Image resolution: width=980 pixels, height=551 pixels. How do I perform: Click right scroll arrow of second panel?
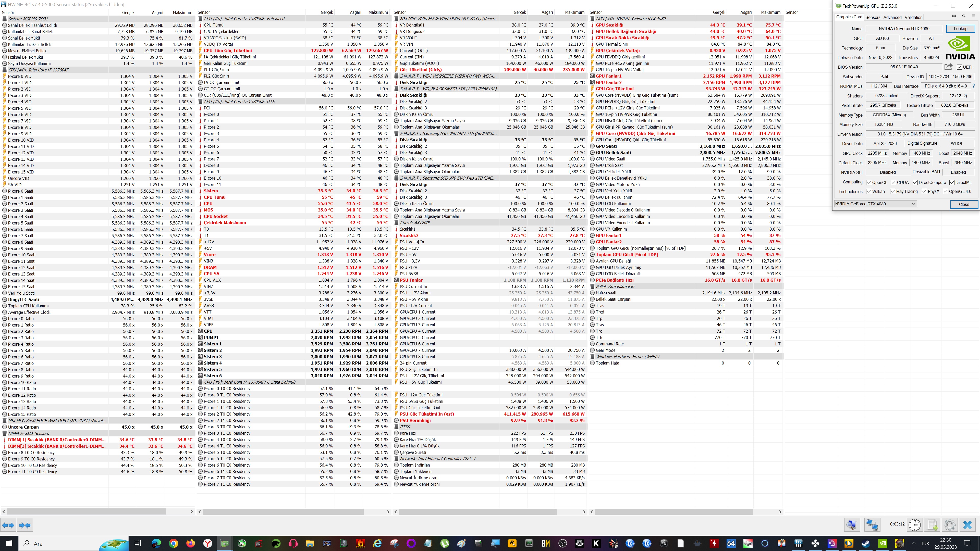click(x=388, y=512)
